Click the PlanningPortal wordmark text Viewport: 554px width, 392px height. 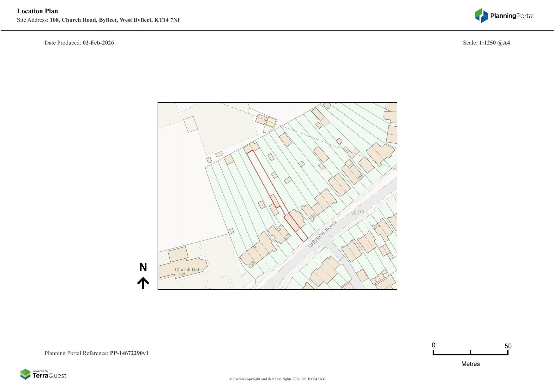pos(512,16)
